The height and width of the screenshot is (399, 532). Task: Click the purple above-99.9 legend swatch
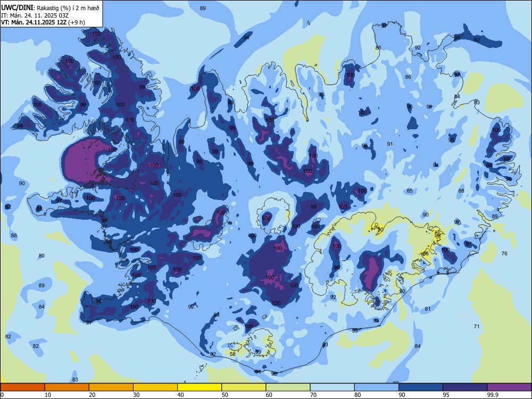tap(509, 387)
